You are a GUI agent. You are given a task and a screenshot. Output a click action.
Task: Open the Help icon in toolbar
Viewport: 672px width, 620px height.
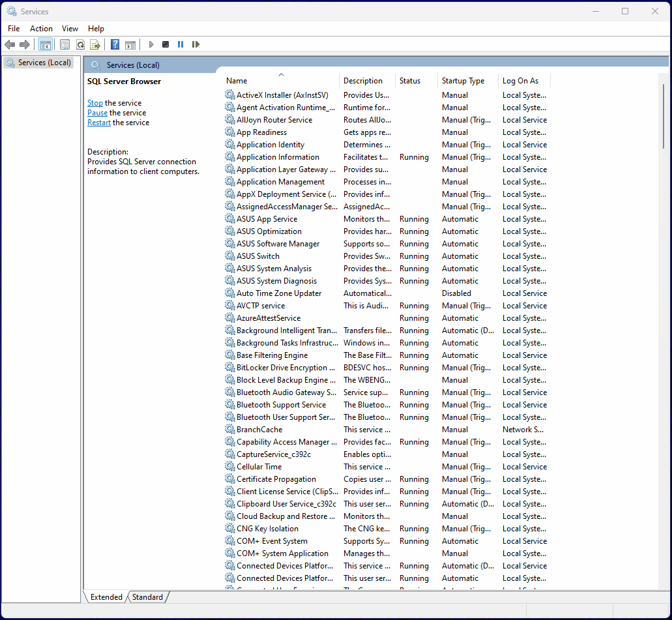[115, 44]
